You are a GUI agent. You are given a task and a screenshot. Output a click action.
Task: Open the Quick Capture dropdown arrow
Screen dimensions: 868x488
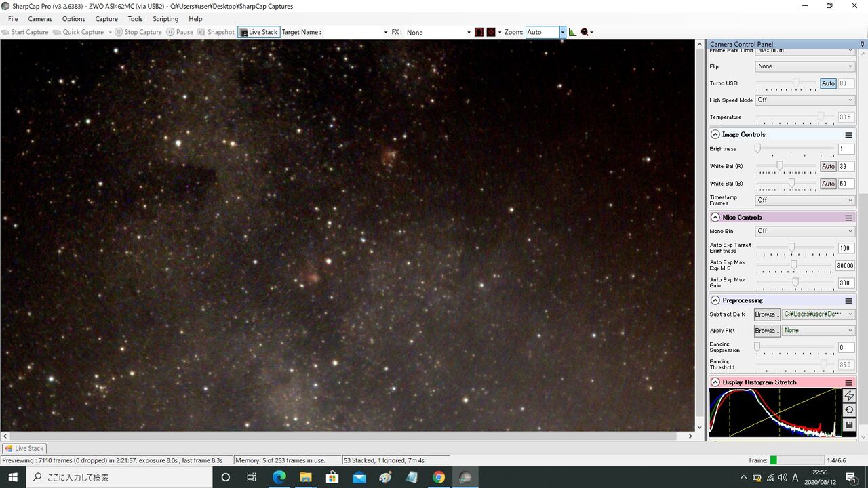pos(110,32)
